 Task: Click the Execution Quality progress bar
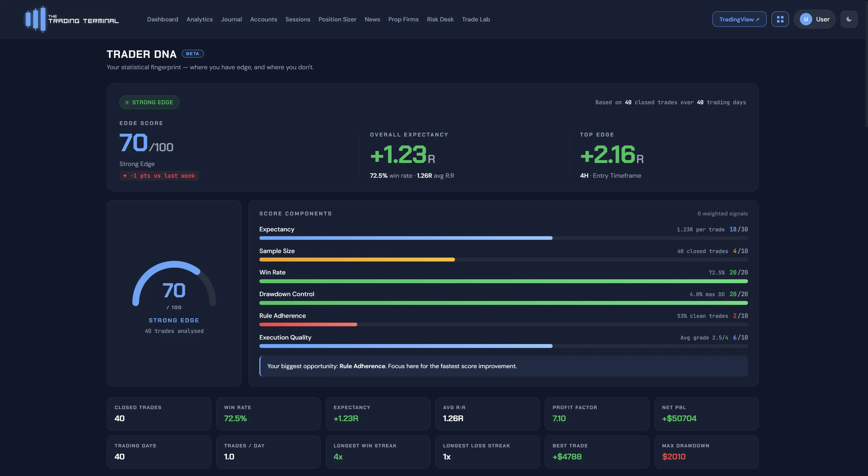(503, 346)
